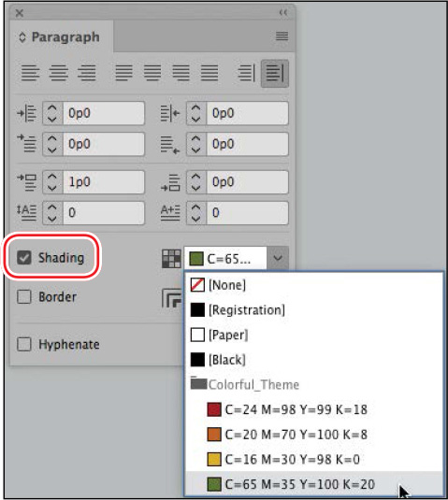Select Align towards spine icon
448x500 pixels.
(246, 73)
